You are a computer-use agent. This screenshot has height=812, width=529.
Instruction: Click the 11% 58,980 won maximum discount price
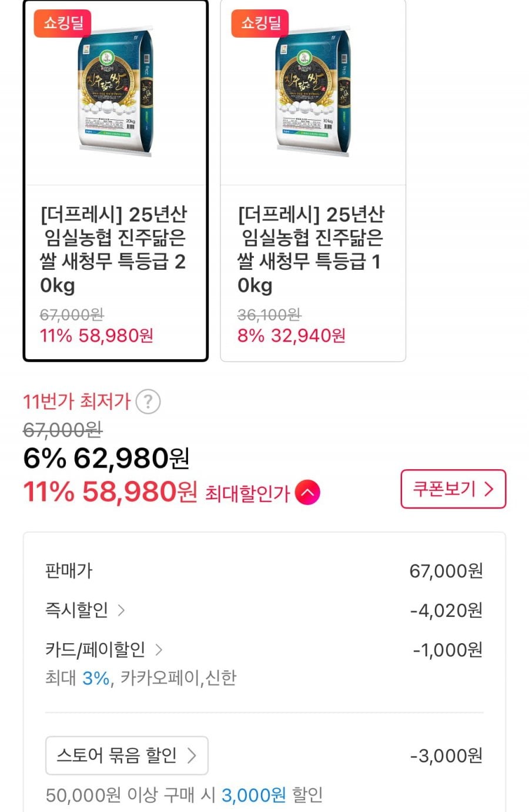pyautogui.click(x=110, y=492)
